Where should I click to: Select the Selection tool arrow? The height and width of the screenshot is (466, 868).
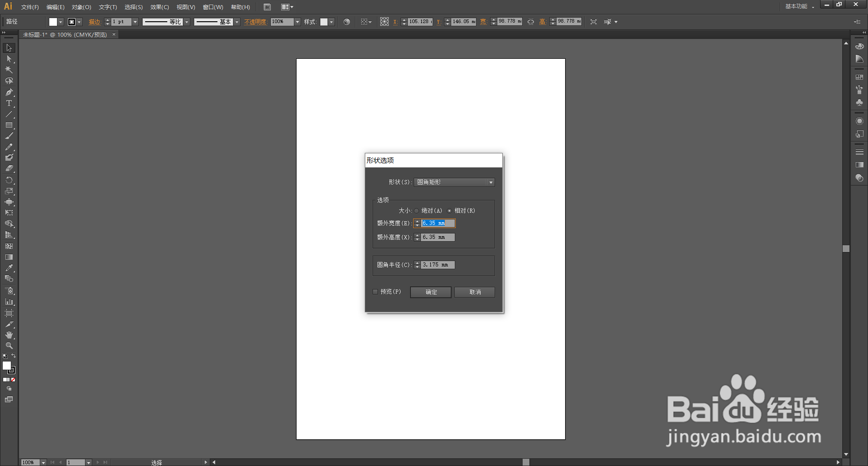click(9, 48)
